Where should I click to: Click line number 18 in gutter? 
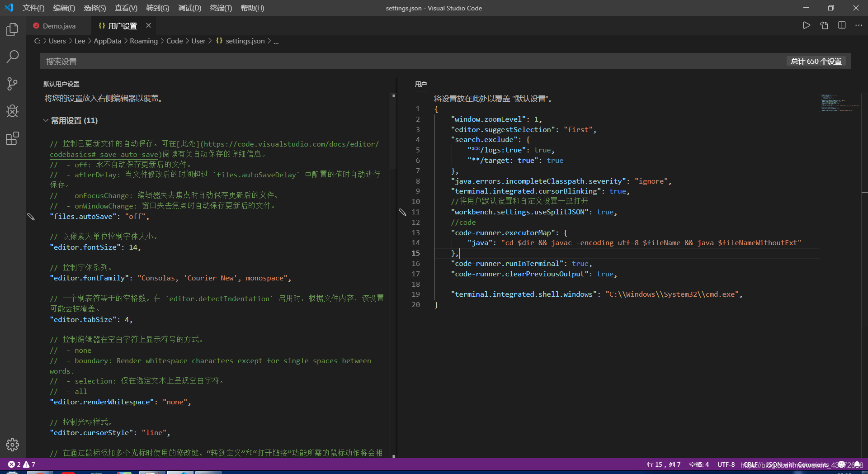(x=416, y=284)
